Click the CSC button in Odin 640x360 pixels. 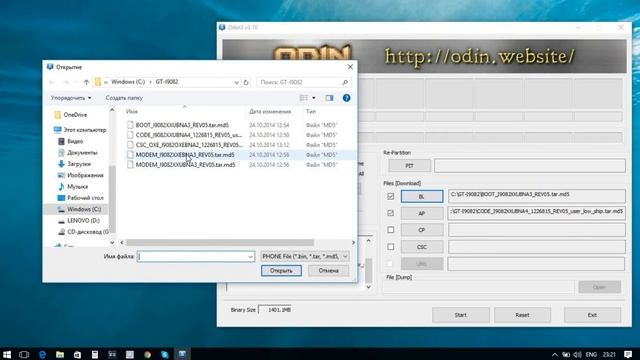pos(422,247)
